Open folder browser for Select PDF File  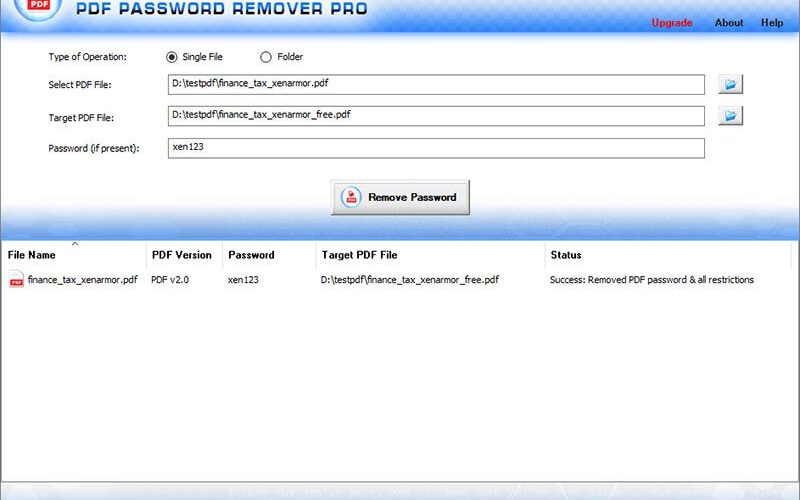[730, 84]
